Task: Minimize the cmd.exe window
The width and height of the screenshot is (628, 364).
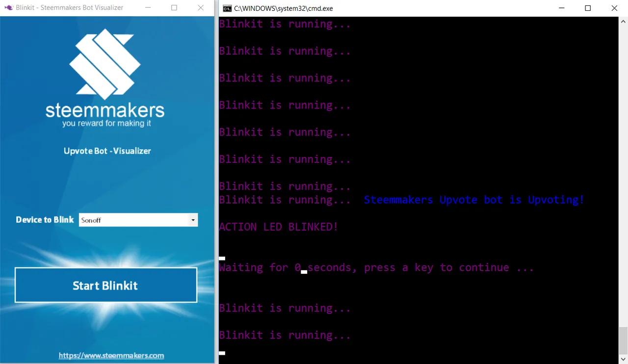Action: 561,8
